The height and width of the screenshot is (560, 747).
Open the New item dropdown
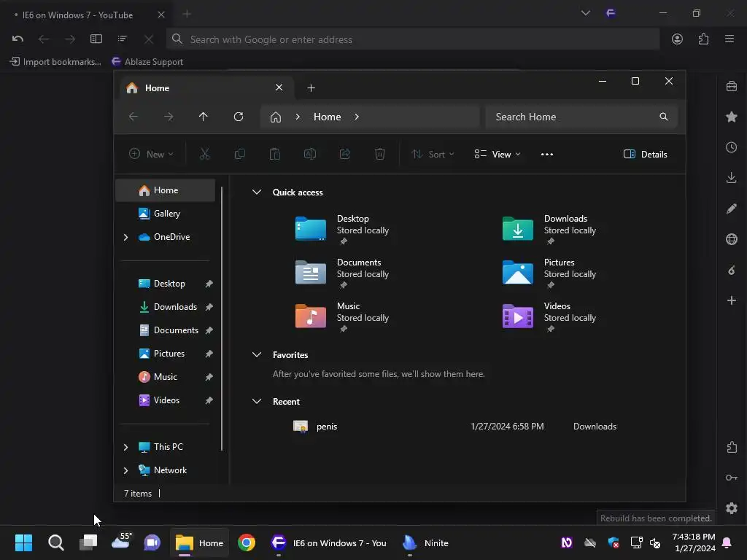(151, 155)
